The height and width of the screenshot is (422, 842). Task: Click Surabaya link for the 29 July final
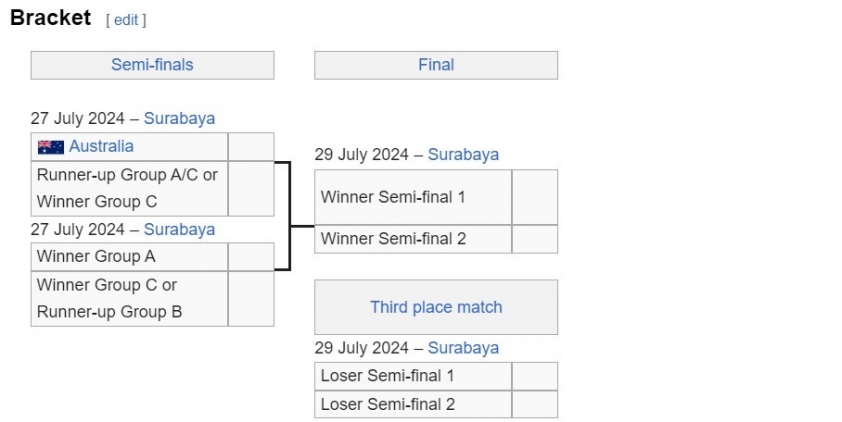pyautogui.click(x=463, y=155)
